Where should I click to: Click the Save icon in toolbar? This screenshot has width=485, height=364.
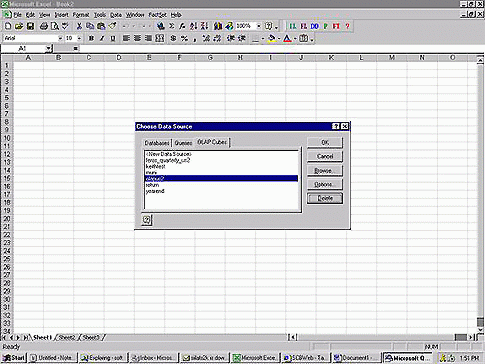[x=30, y=26]
